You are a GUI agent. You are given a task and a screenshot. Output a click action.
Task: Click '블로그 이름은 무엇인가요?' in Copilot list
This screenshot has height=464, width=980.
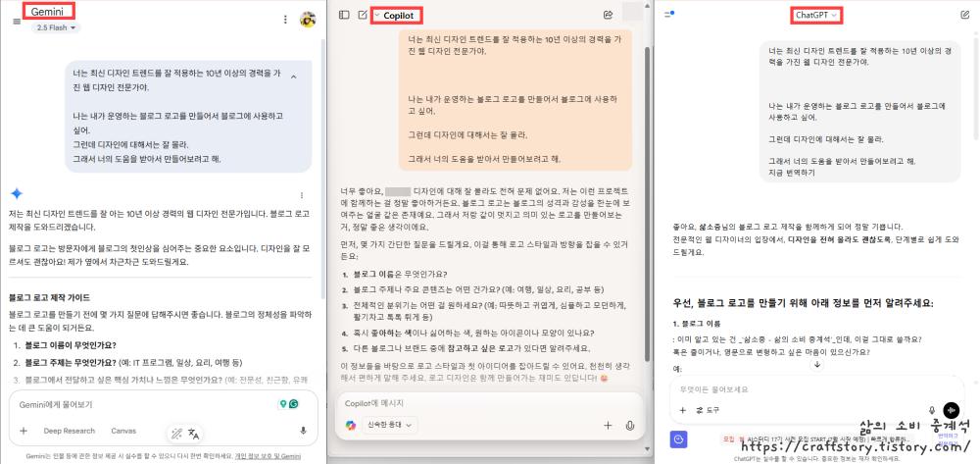point(400,275)
